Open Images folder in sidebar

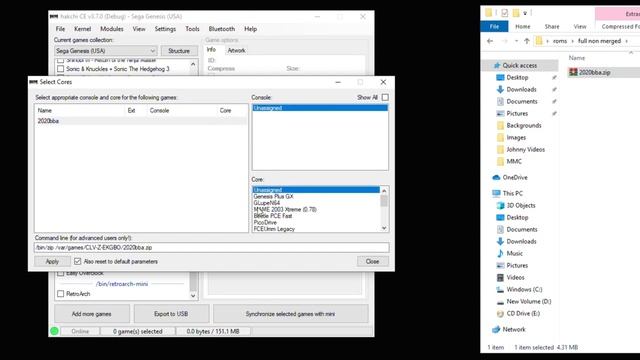click(x=516, y=138)
